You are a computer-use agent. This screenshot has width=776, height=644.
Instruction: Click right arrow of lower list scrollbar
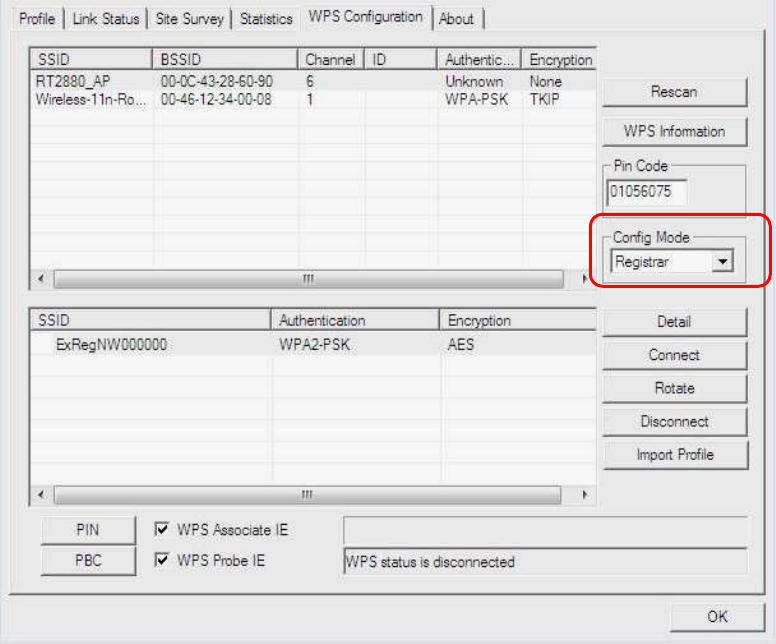pyautogui.click(x=584, y=495)
